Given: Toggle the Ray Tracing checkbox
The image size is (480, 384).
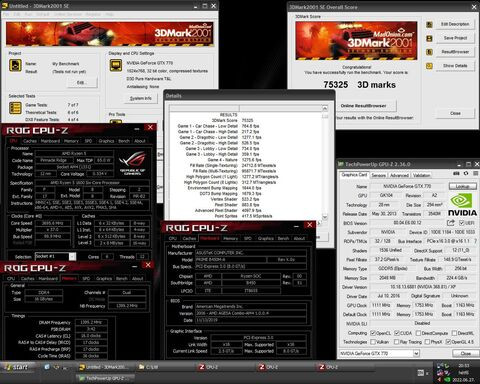Looking at the screenshot, I should coord(396,342).
